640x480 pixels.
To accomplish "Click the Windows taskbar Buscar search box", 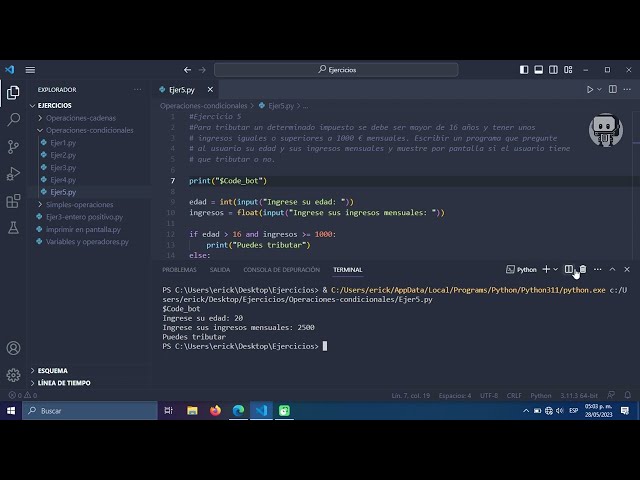I will tap(90, 411).
